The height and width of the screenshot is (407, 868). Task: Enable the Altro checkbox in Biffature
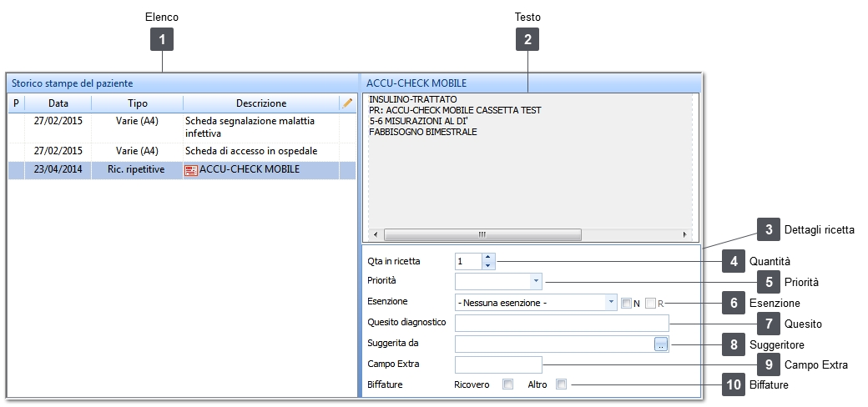click(562, 384)
